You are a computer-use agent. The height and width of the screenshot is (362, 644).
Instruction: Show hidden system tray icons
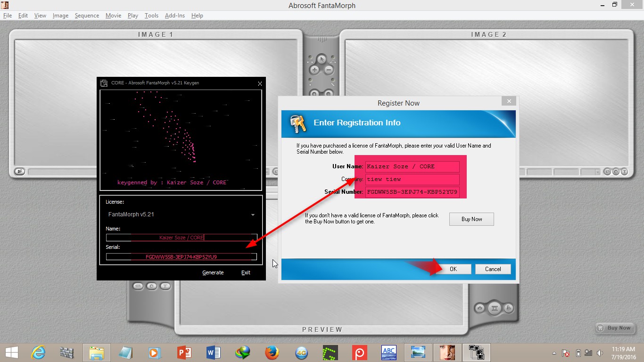click(x=554, y=353)
